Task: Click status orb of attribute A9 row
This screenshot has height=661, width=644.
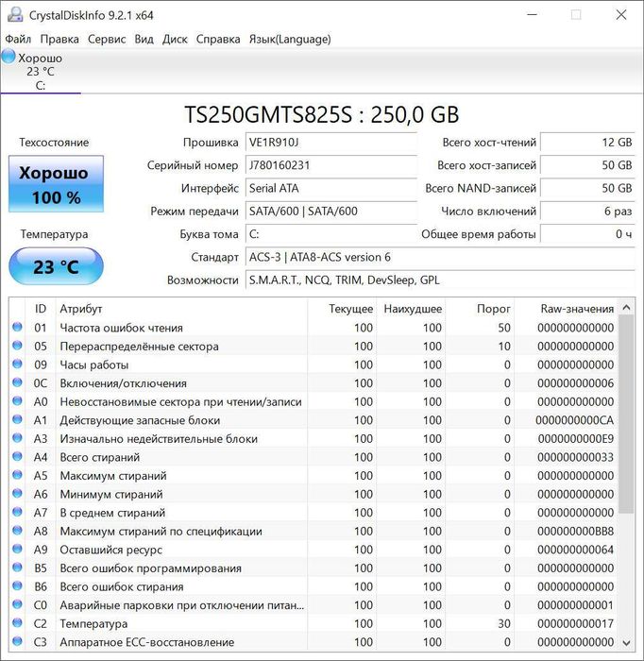Action: [x=17, y=549]
